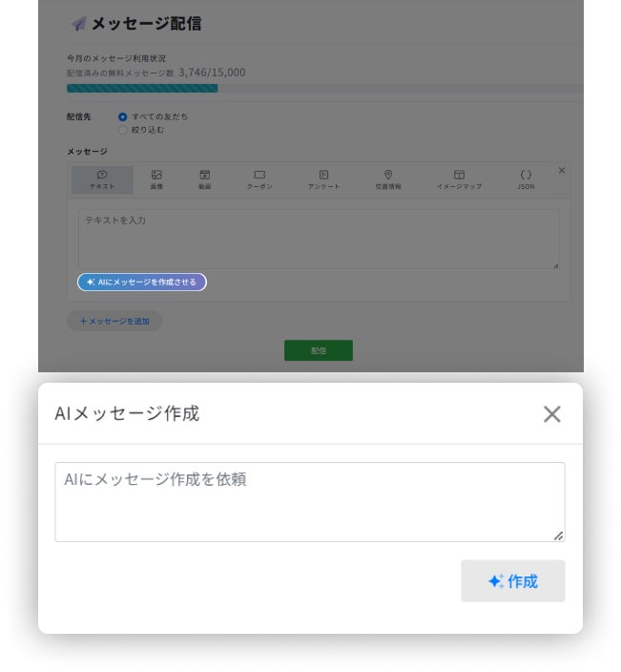The width and height of the screenshot is (621, 672).
Task: Choose the アンケート survey icon
Action: [324, 176]
